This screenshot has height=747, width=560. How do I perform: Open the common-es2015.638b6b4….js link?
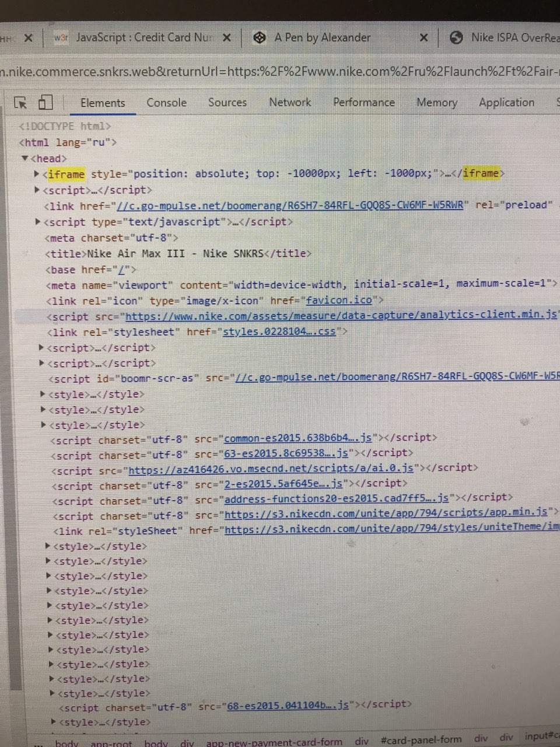tap(298, 438)
